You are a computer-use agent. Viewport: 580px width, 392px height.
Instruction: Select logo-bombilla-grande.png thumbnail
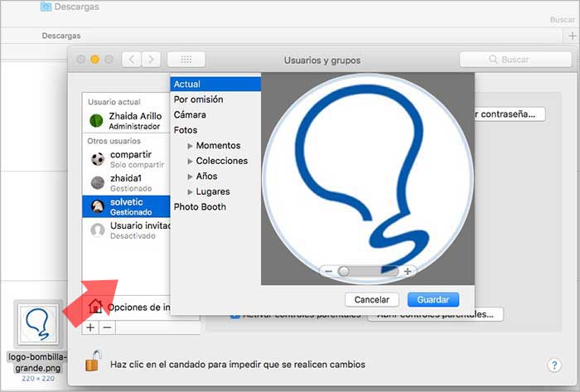(38, 324)
